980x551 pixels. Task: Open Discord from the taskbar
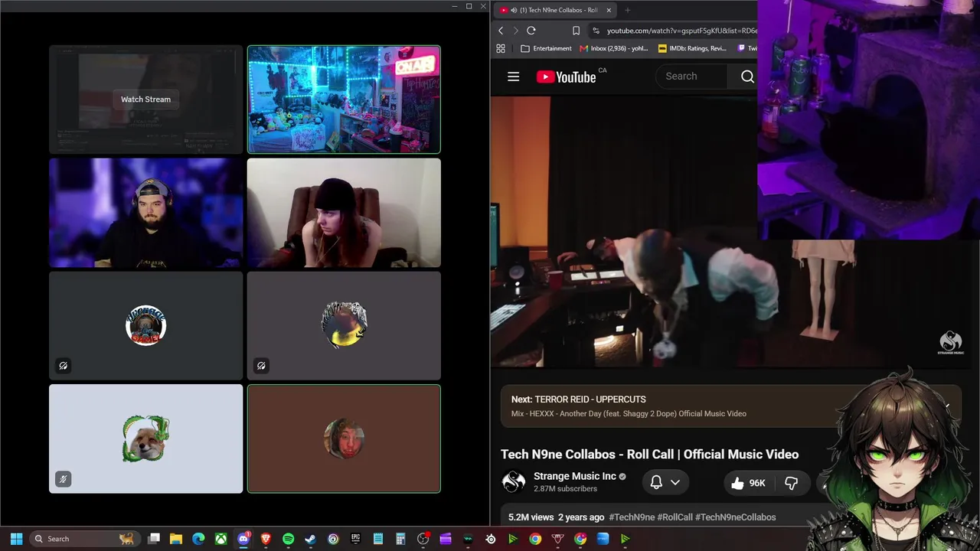click(x=243, y=539)
